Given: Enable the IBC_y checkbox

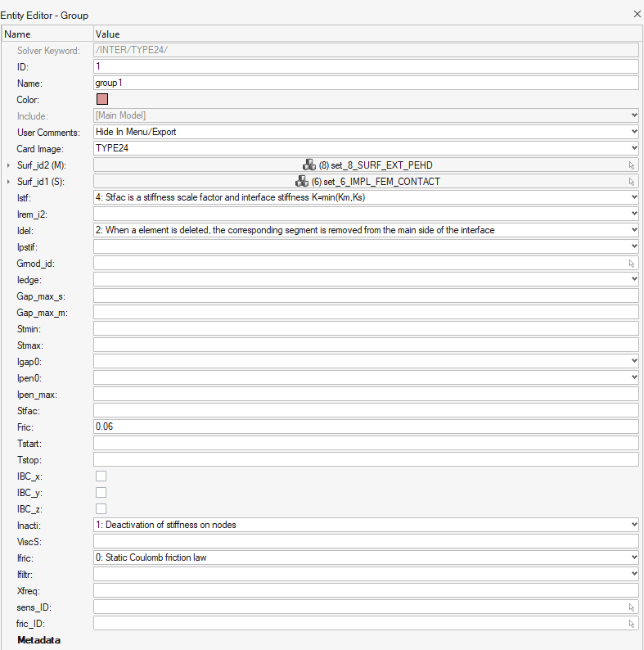Looking at the screenshot, I should pyautogui.click(x=101, y=493).
